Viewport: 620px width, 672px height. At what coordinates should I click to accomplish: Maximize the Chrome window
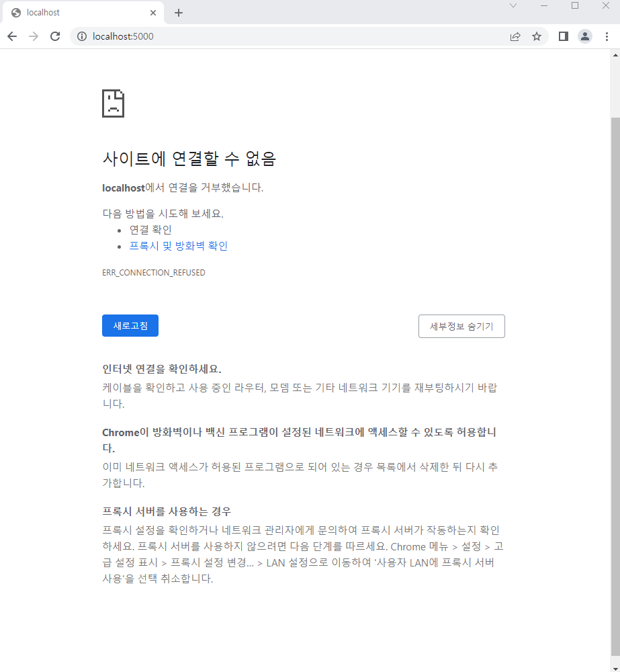(x=575, y=5)
